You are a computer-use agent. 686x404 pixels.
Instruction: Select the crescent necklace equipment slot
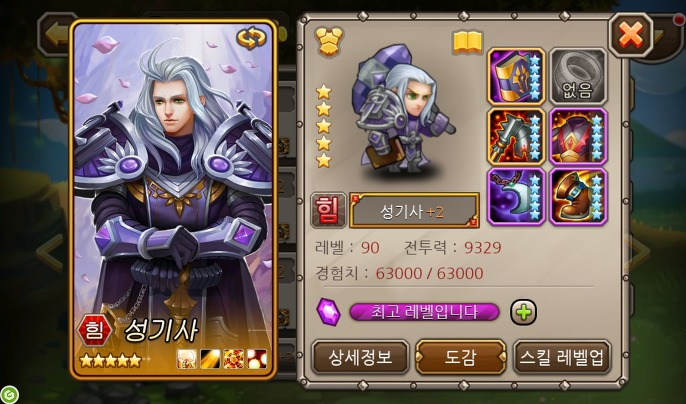tap(516, 197)
